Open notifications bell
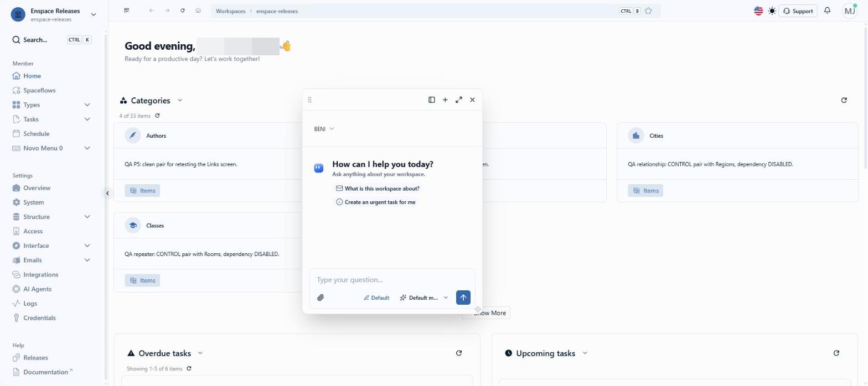 827,11
